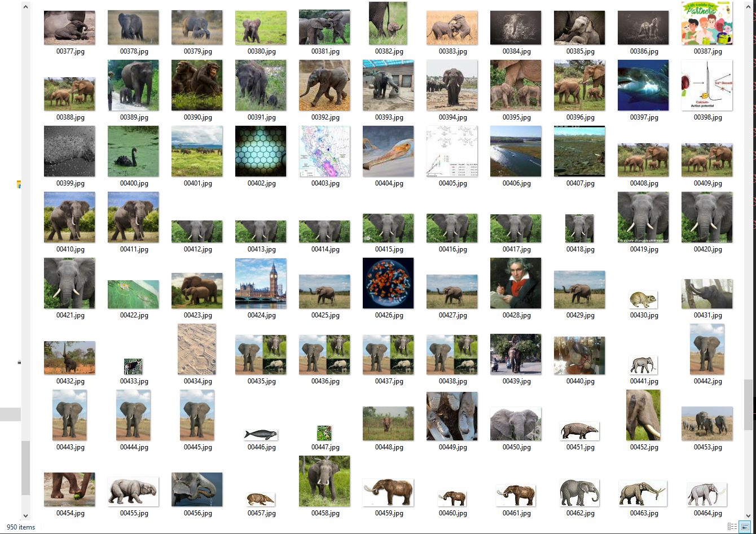Select the elephant tusk close-up thumbnail 00452.jpg
756x534 pixels.
point(643,415)
